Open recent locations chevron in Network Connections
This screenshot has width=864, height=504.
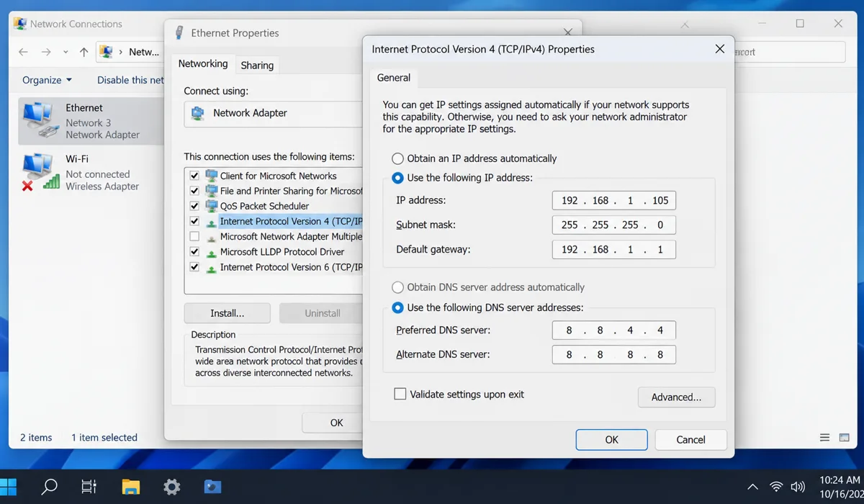pyautogui.click(x=66, y=52)
